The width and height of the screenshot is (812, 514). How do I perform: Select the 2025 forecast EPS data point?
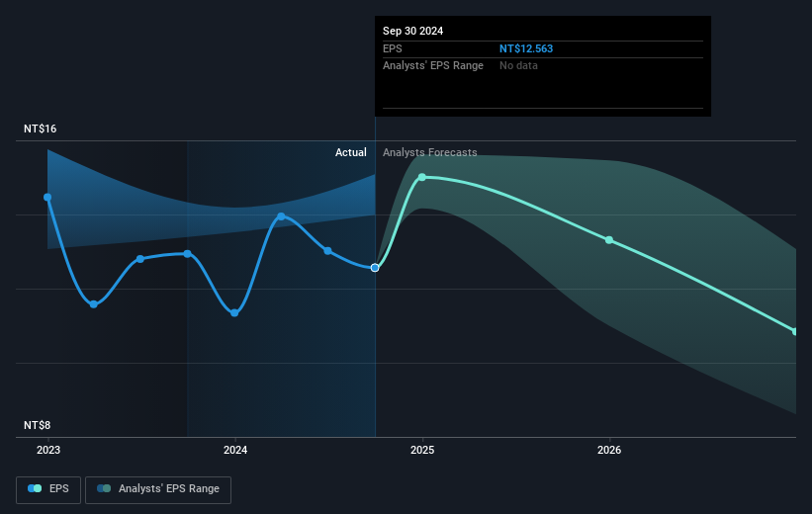click(422, 177)
